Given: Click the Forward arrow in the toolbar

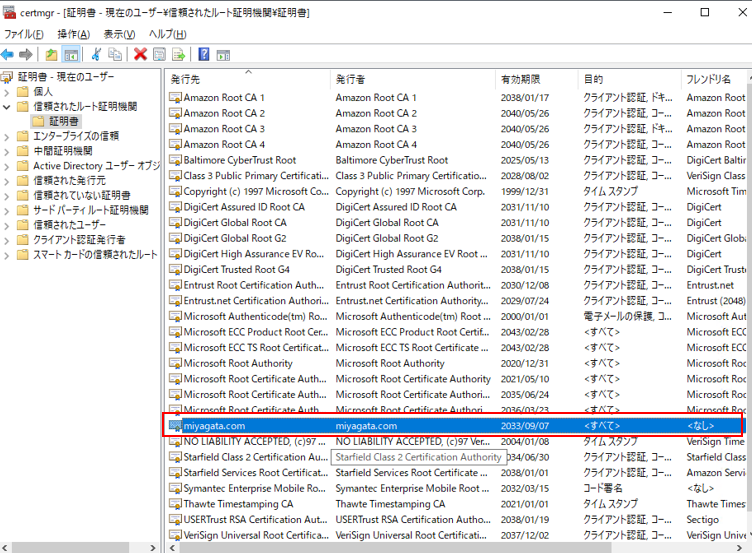Looking at the screenshot, I should coord(25,55).
